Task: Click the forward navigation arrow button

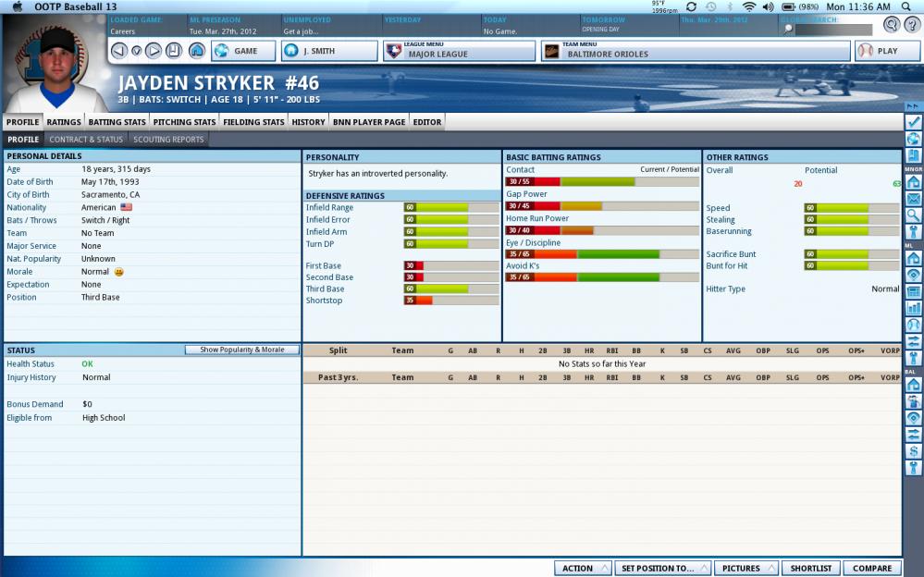Action: tap(154, 51)
